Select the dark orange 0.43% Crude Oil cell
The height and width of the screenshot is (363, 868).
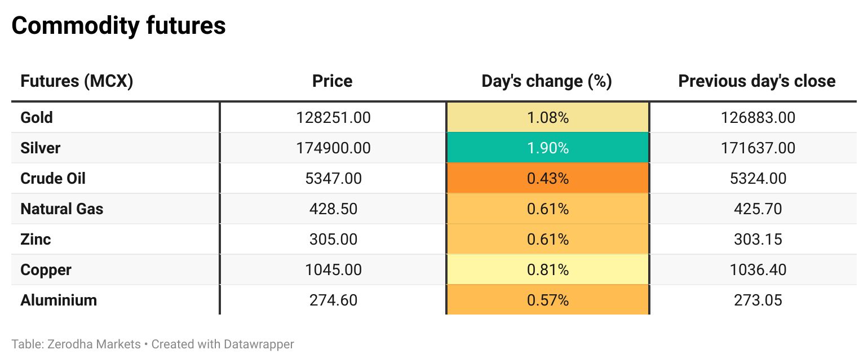coord(547,179)
